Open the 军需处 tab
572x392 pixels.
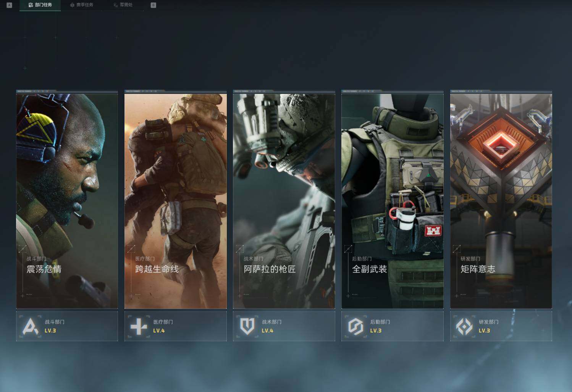123,5
